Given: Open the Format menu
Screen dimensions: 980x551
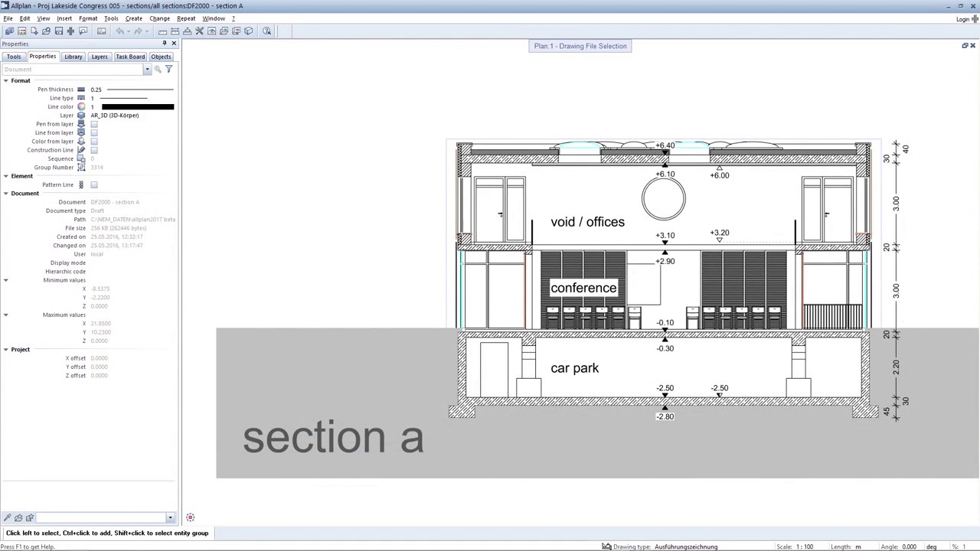Looking at the screenshot, I should tap(88, 18).
